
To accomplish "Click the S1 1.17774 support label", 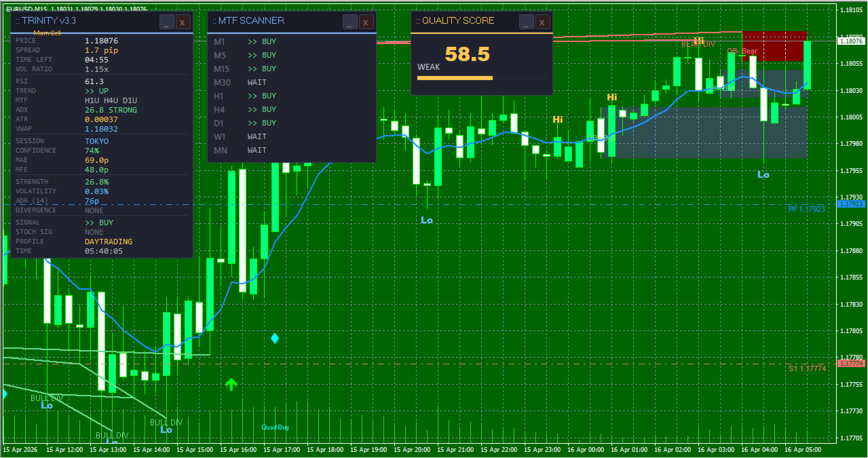I will (807, 368).
